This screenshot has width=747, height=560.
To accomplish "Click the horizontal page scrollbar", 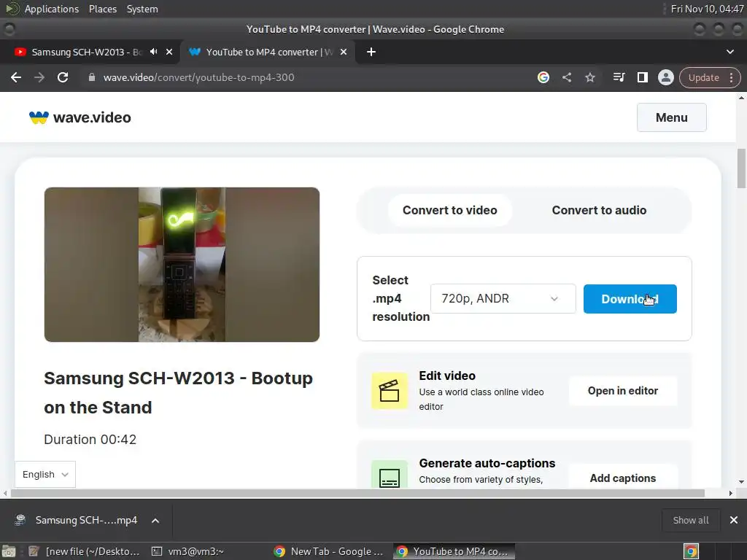I will pos(357,494).
